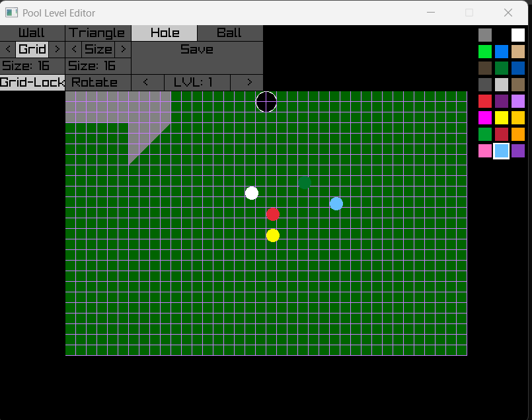Choose the bright green swatch
Viewport: 532px width, 420px height.
[x=485, y=52]
